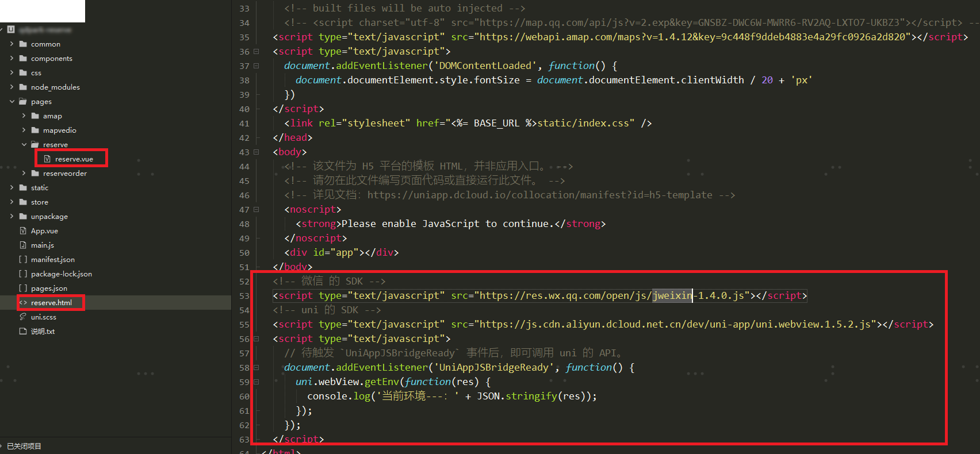This screenshot has width=980, height=454.
Task: Fold the getEnv callback at line 59
Action: coord(257,382)
